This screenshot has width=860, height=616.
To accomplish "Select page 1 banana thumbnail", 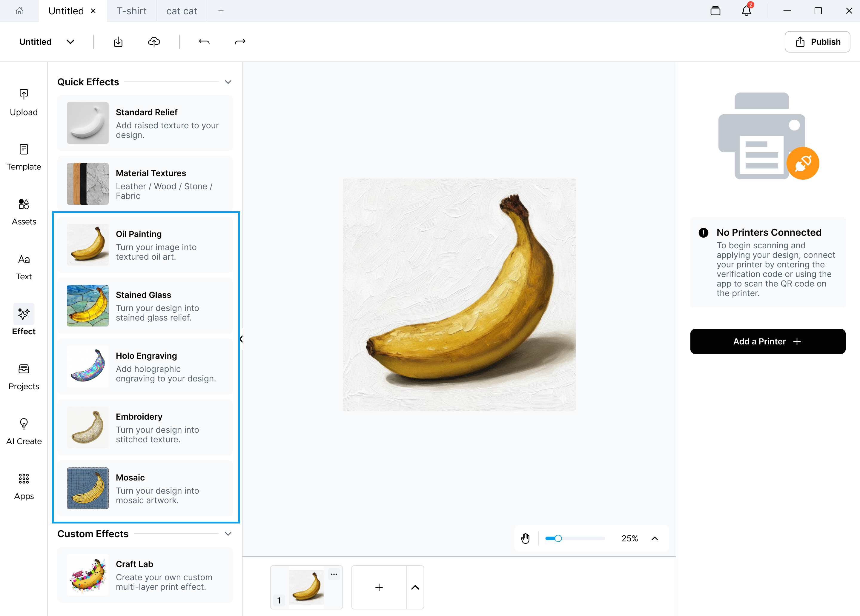I will coord(306,587).
